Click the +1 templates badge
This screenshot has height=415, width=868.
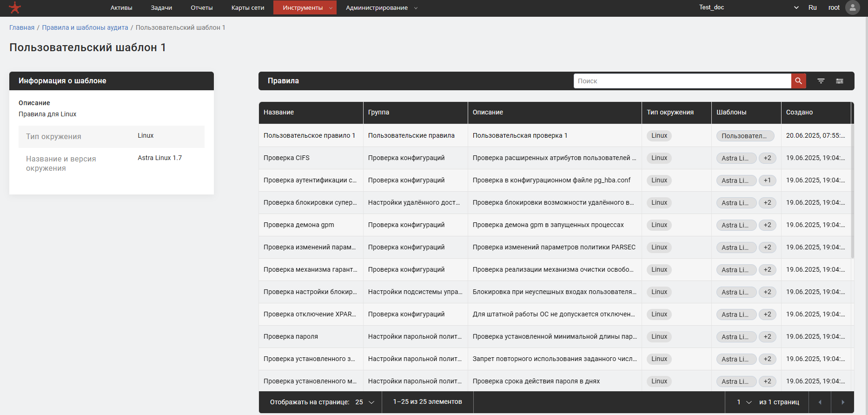click(767, 181)
